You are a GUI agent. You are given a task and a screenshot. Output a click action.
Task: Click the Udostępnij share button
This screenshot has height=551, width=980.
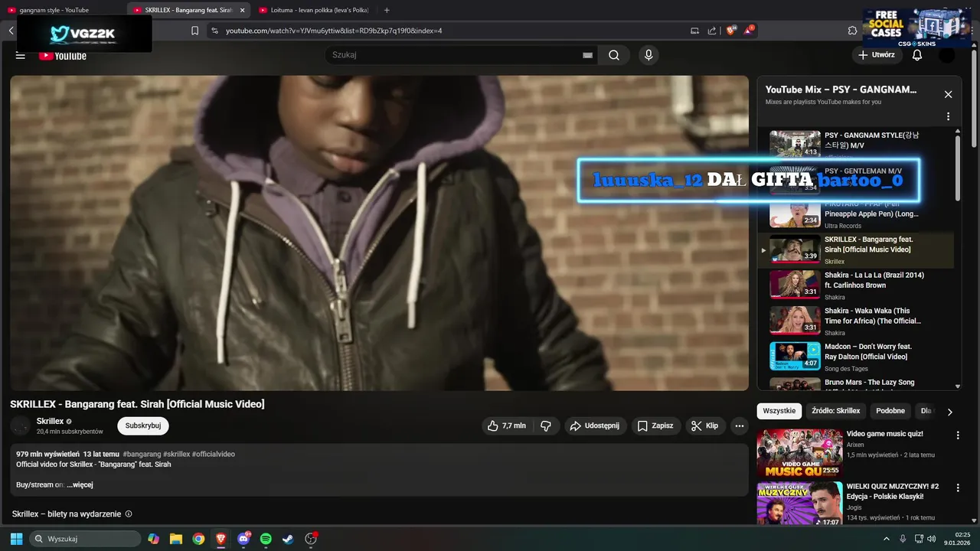click(x=595, y=425)
